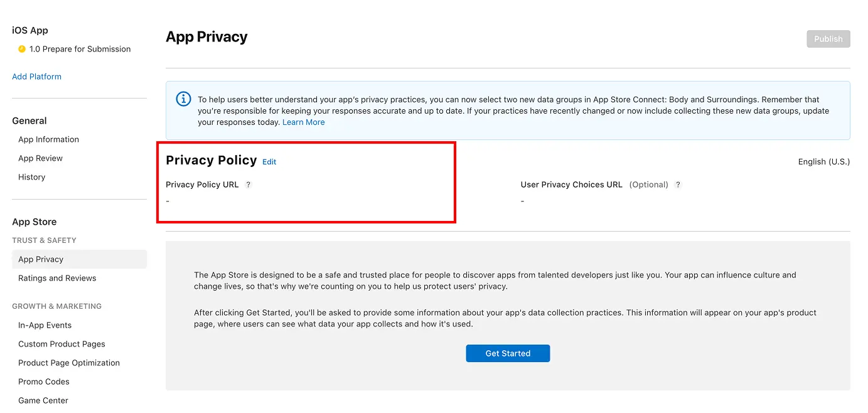Click the Add Platform link

tap(37, 77)
